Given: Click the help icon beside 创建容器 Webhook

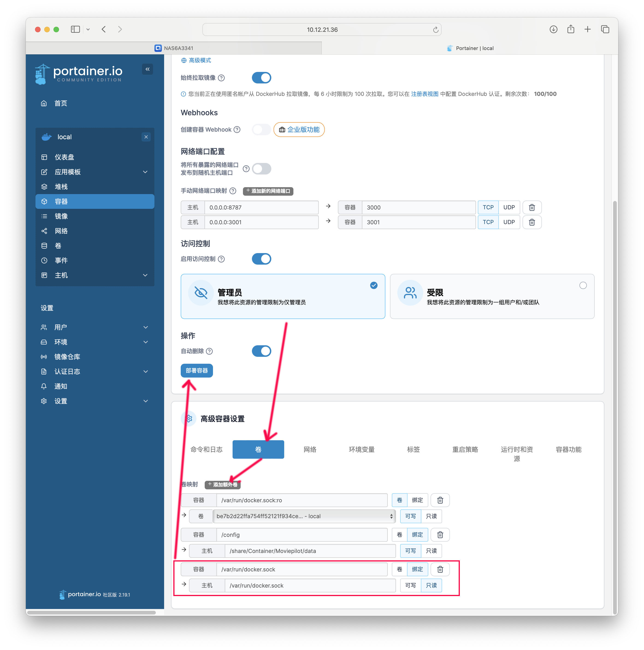Looking at the screenshot, I should (237, 130).
